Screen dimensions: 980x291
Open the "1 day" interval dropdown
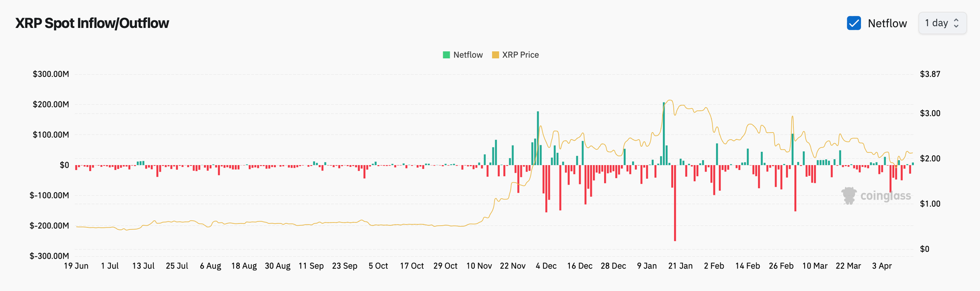(x=942, y=23)
